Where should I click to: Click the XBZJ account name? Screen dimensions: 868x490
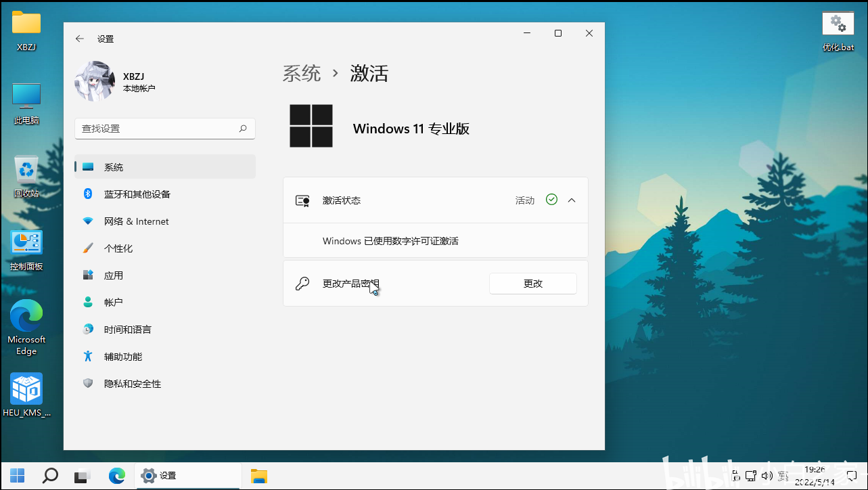133,76
